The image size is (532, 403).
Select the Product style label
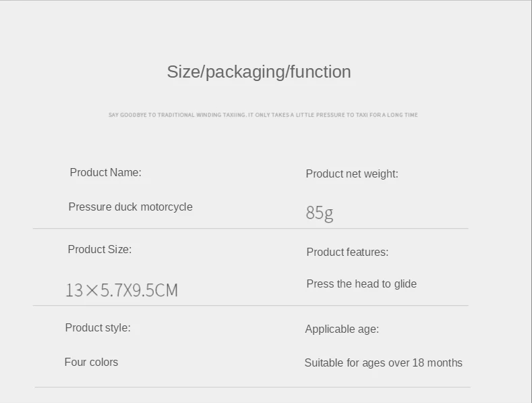point(98,328)
